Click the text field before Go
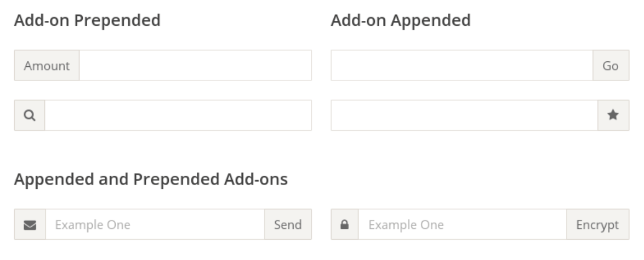Viewport: 644px width, 260px height. 461,66
